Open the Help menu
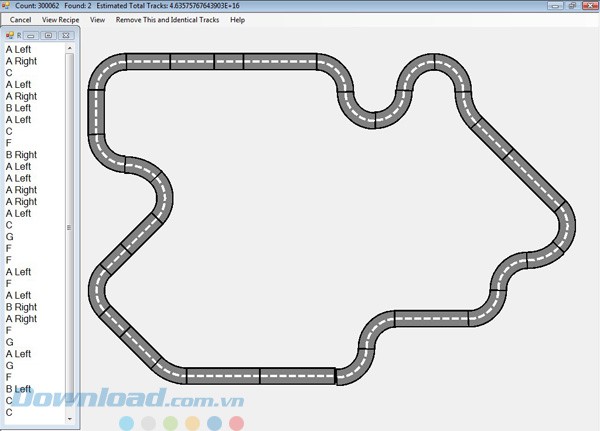 tap(237, 19)
